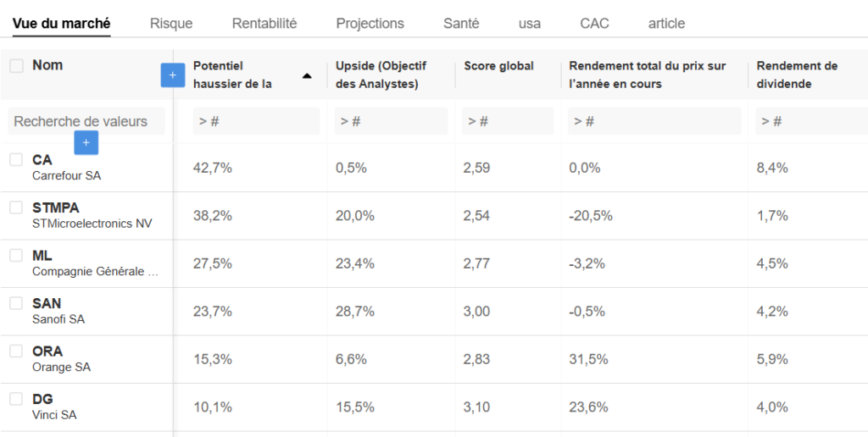Go to the Projections tab

tap(370, 24)
